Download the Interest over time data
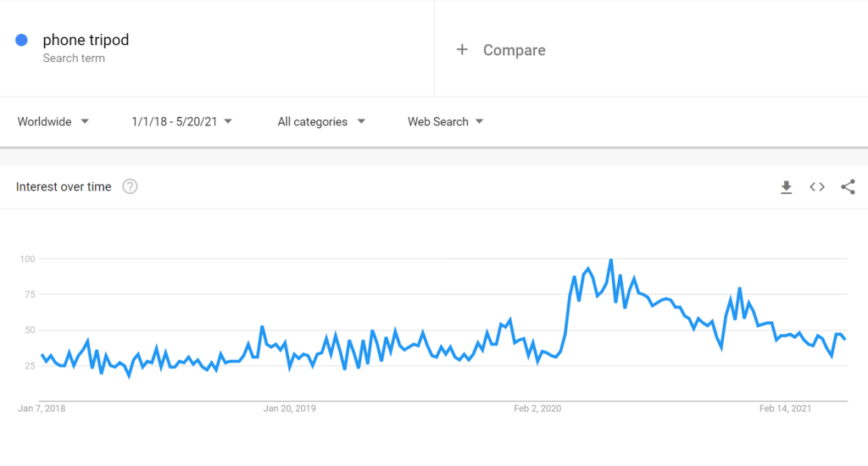This screenshot has height=466, width=868. pos(786,187)
